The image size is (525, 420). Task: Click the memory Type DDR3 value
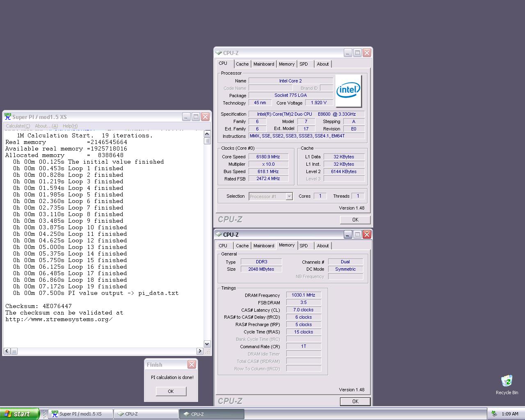point(261,262)
